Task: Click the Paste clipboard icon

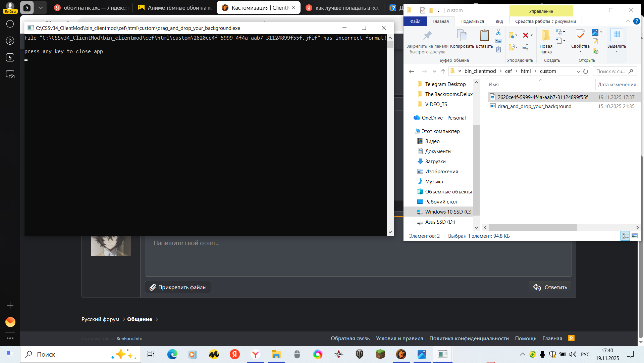Action: 484,36
